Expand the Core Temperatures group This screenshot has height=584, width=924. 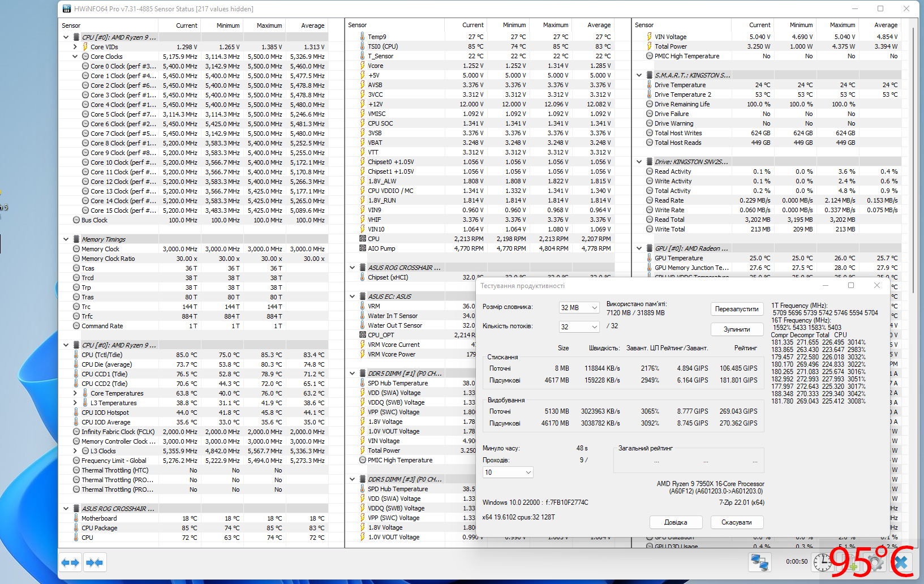click(x=75, y=393)
